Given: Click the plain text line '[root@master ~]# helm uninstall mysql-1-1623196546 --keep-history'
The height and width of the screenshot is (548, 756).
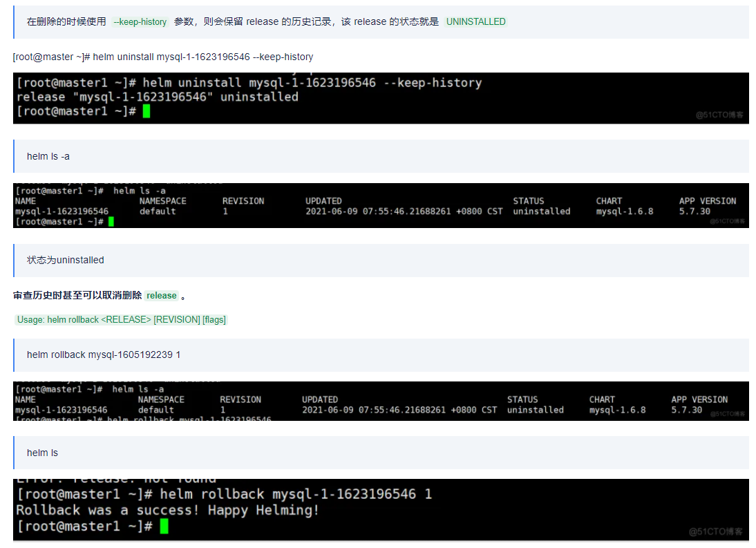Looking at the screenshot, I should coord(163,57).
